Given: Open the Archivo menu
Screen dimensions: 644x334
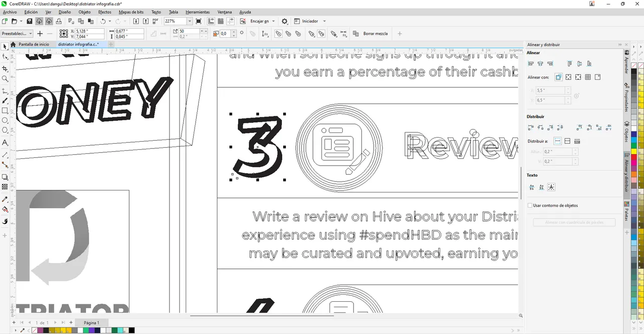Looking at the screenshot, I should (10, 12).
